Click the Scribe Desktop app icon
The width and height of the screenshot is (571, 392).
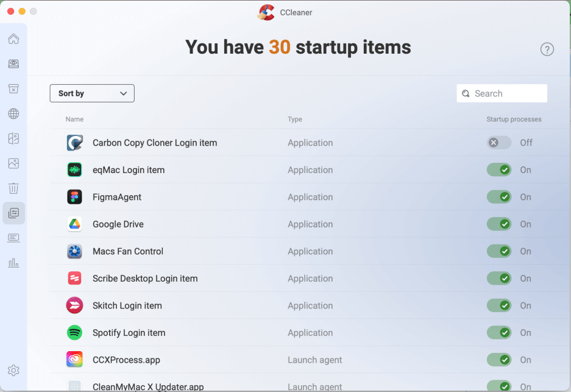[x=75, y=279]
